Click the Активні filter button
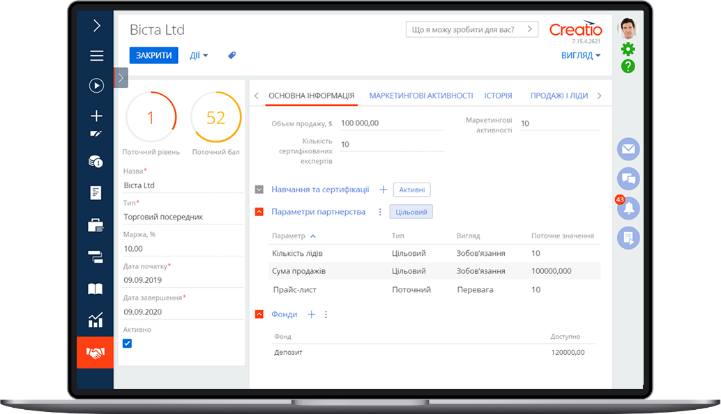This screenshot has width=721, height=414. 412,190
